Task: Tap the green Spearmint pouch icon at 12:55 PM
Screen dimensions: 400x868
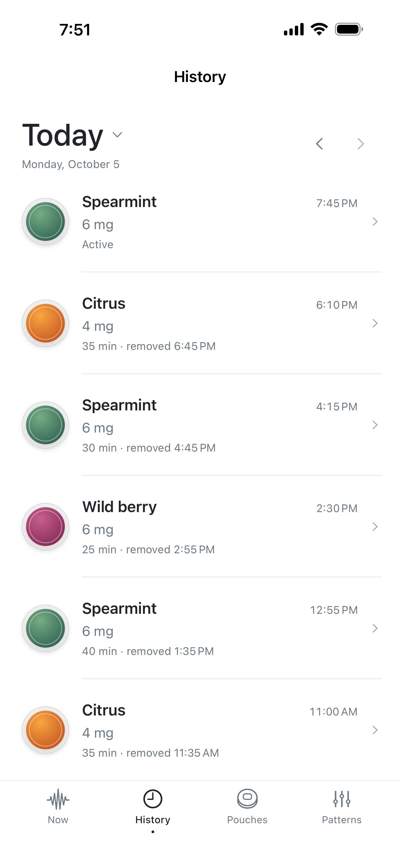Action: pyautogui.click(x=45, y=628)
